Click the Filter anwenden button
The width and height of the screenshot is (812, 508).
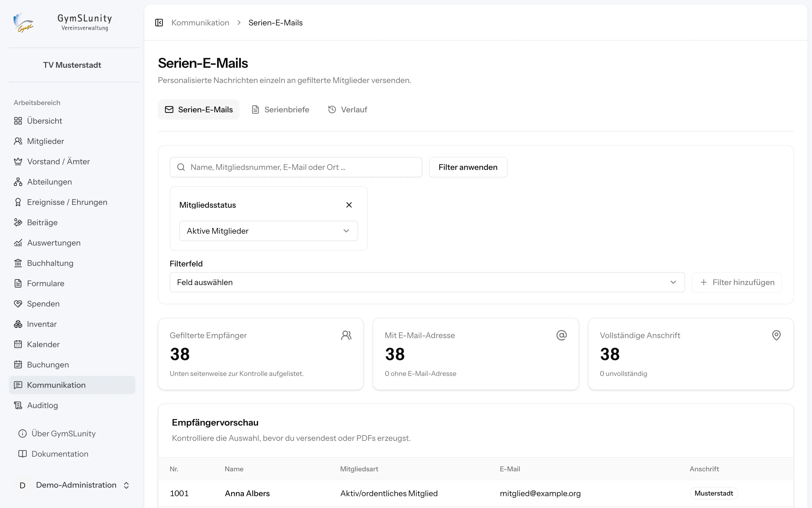pyautogui.click(x=468, y=167)
